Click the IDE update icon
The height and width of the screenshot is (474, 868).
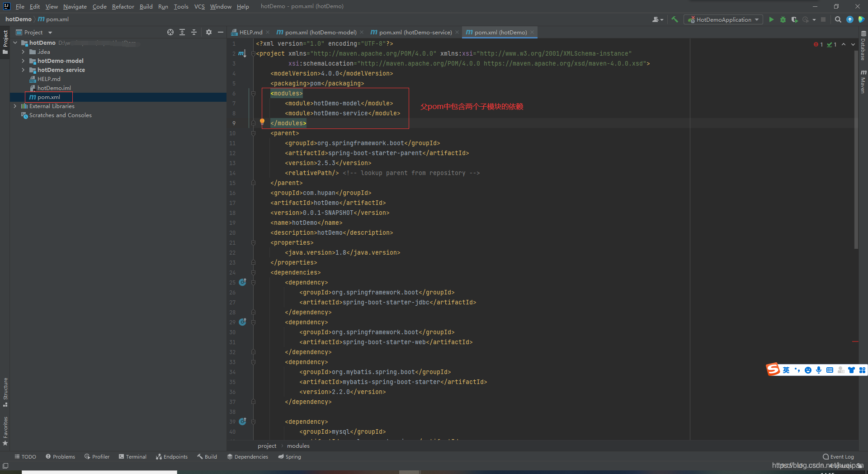(850, 19)
